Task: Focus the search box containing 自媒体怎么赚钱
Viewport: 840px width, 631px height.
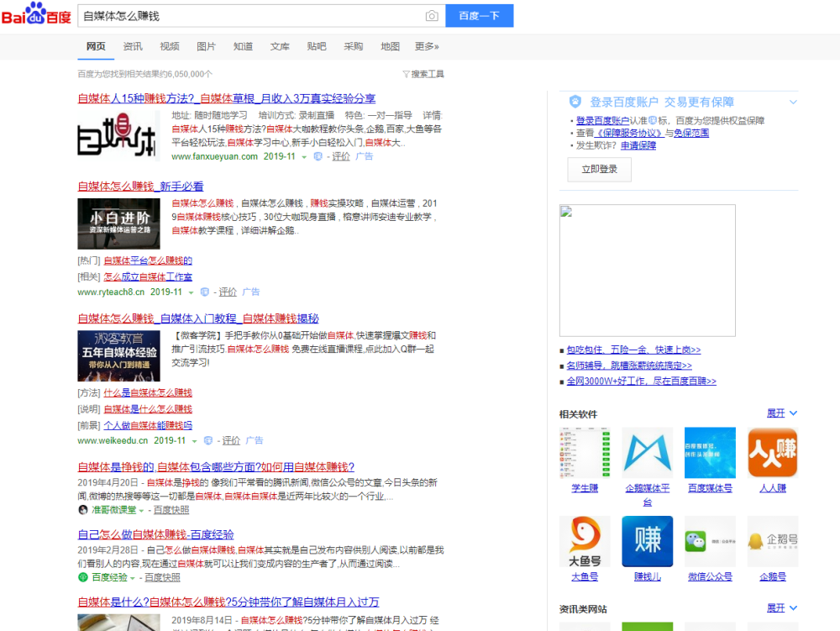Action: [261, 16]
